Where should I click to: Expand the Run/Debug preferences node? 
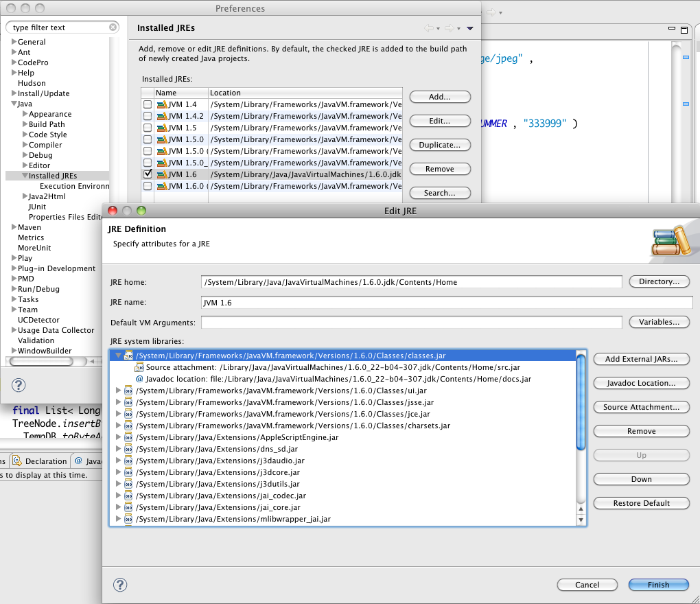[14, 289]
